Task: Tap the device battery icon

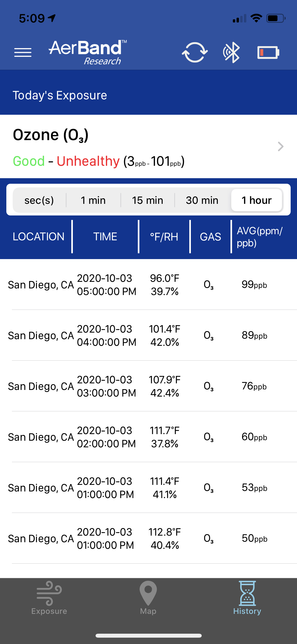Action: [x=268, y=52]
